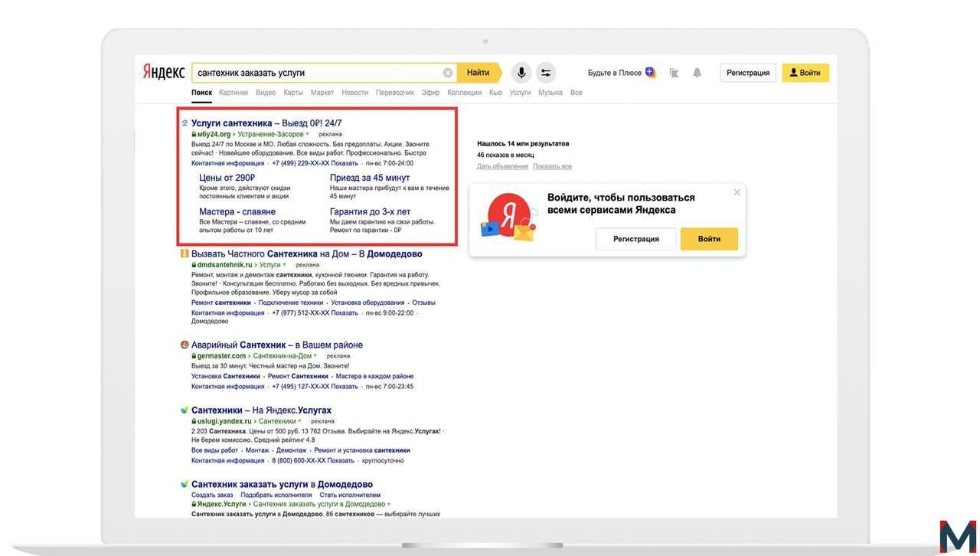Select the Поиск tab
This screenshot has width=980, height=556.
[202, 93]
